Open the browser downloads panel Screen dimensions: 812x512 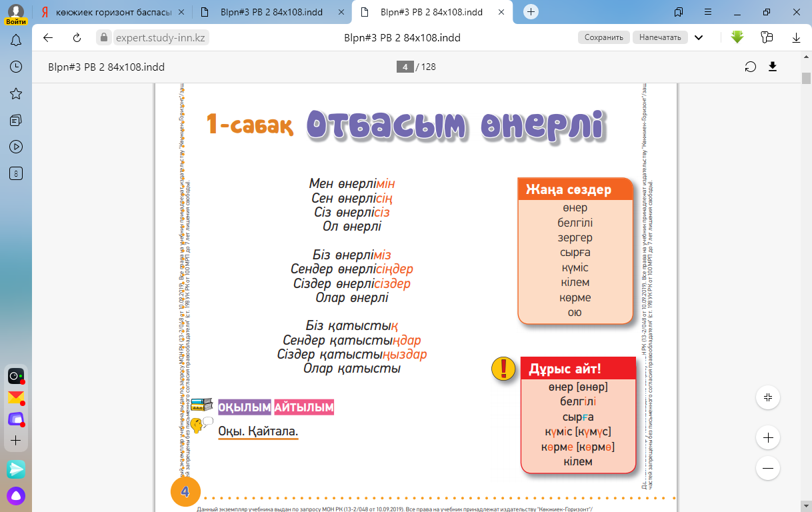click(x=796, y=37)
